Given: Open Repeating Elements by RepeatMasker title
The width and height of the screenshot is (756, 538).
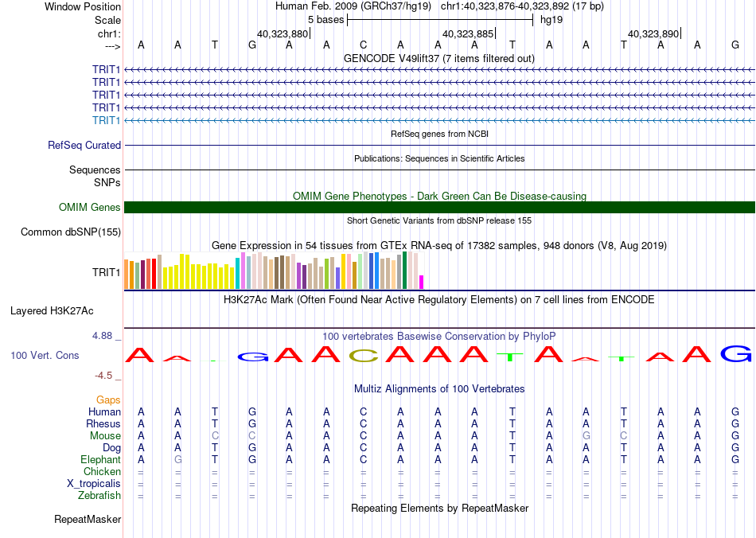Looking at the screenshot, I should tap(439, 508).
